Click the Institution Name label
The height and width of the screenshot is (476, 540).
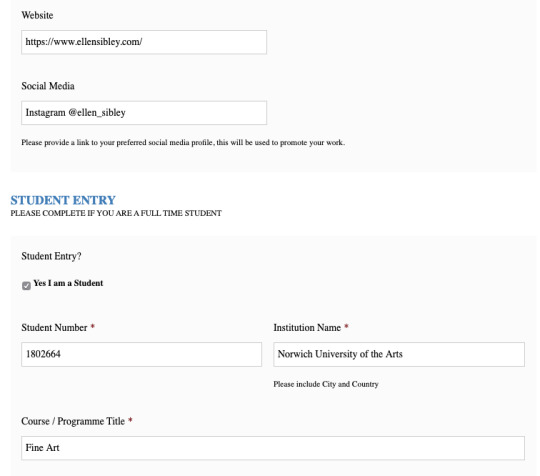(307, 328)
